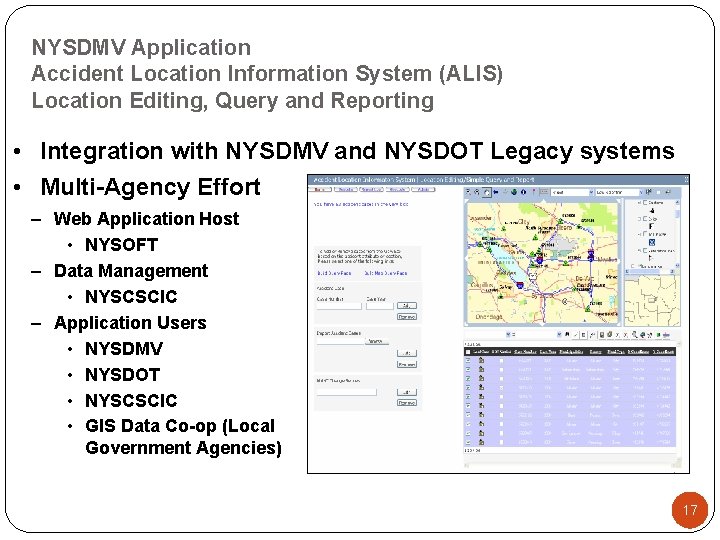Viewport: 720px width, 540px height.
Task: Click the county overview map thumbnail
Action: click(652, 301)
